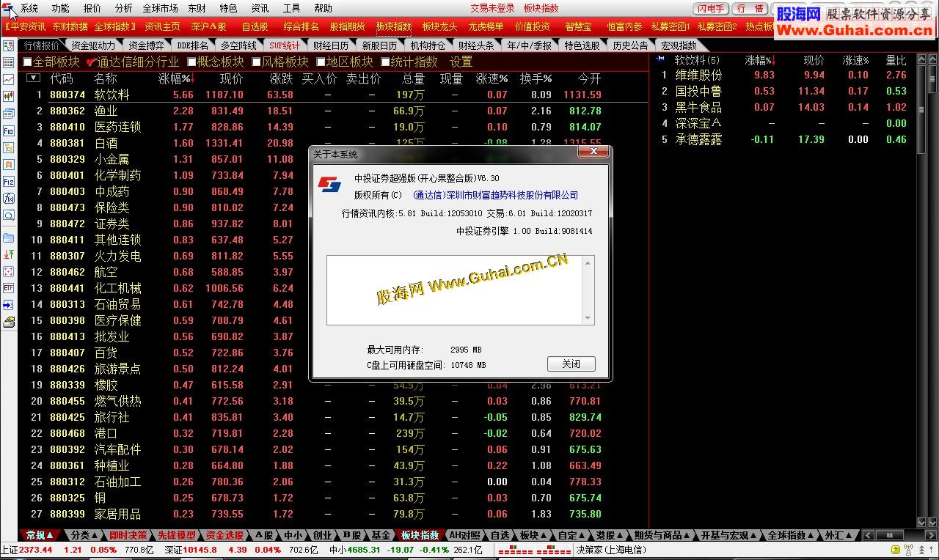This screenshot has width=939, height=560.
Task: Open 龙虎榜单 in the red toolbar
Action: pos(486,26)
